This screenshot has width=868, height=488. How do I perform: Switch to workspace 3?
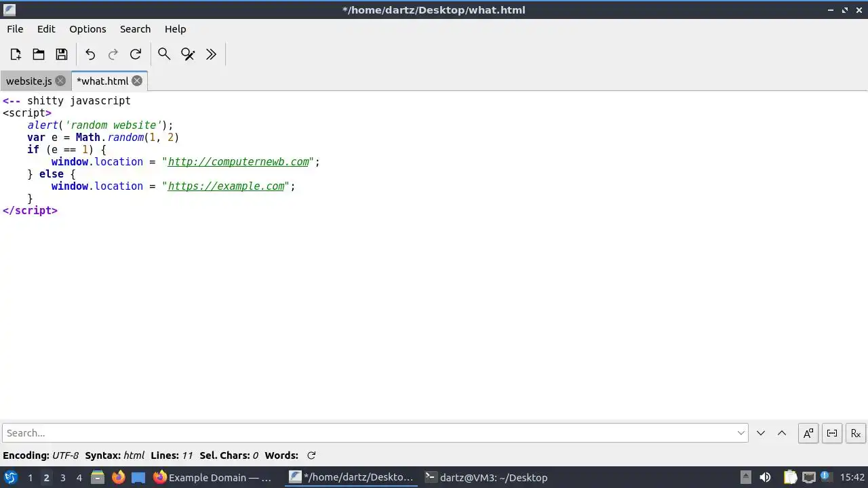63,477
